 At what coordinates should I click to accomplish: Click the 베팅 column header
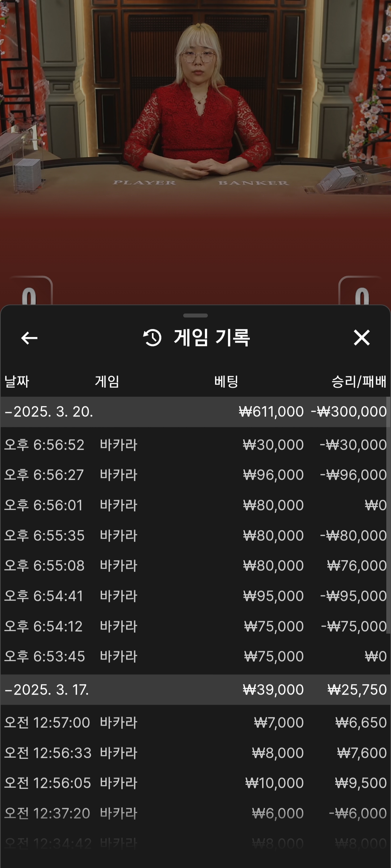(x=226, y=382)
